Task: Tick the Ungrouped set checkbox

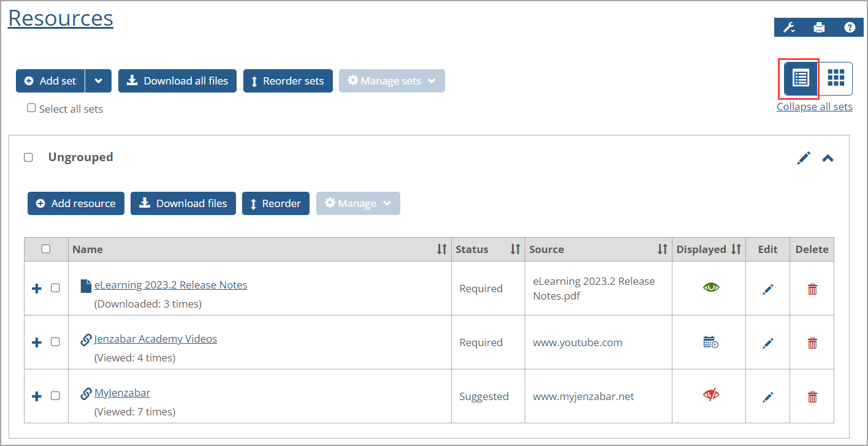Action: [28, 157]
